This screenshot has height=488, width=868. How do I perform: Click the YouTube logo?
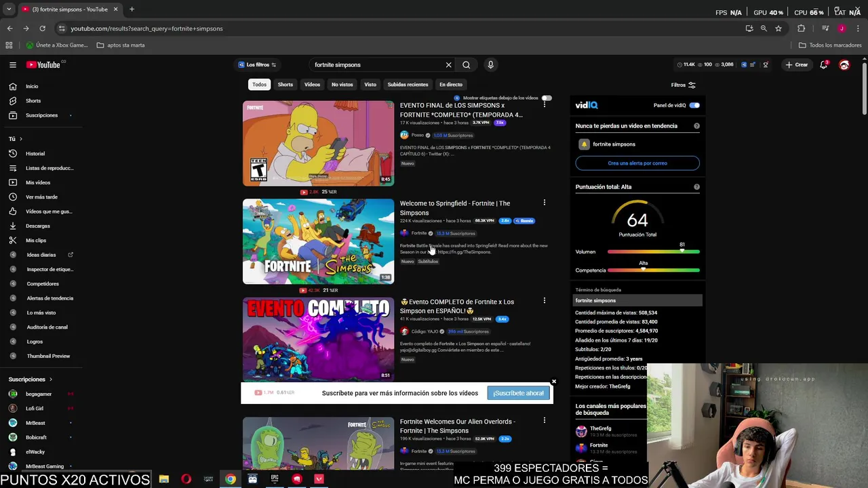pos(45,65)
